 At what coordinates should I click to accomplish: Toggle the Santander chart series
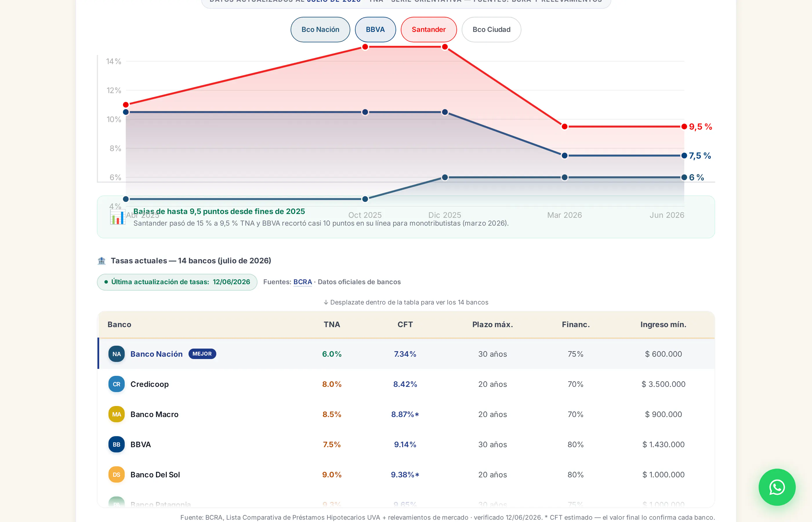click(429, 30)
